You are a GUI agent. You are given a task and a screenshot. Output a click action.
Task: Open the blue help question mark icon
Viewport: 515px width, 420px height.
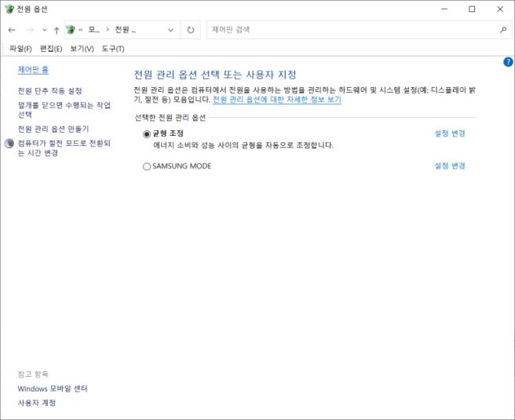pyautogui.click(x=508, y=62)
